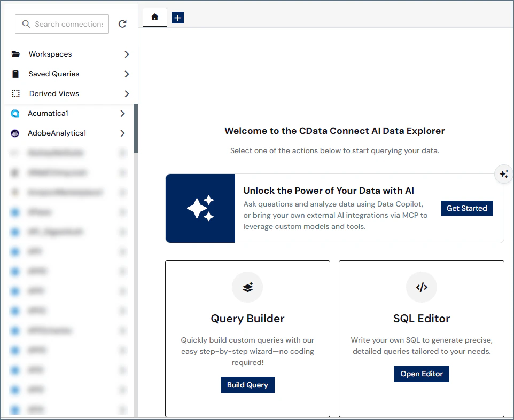Click the magnifier icon in the search box
This screenshot has width=514, height=420.
(26, 24)
